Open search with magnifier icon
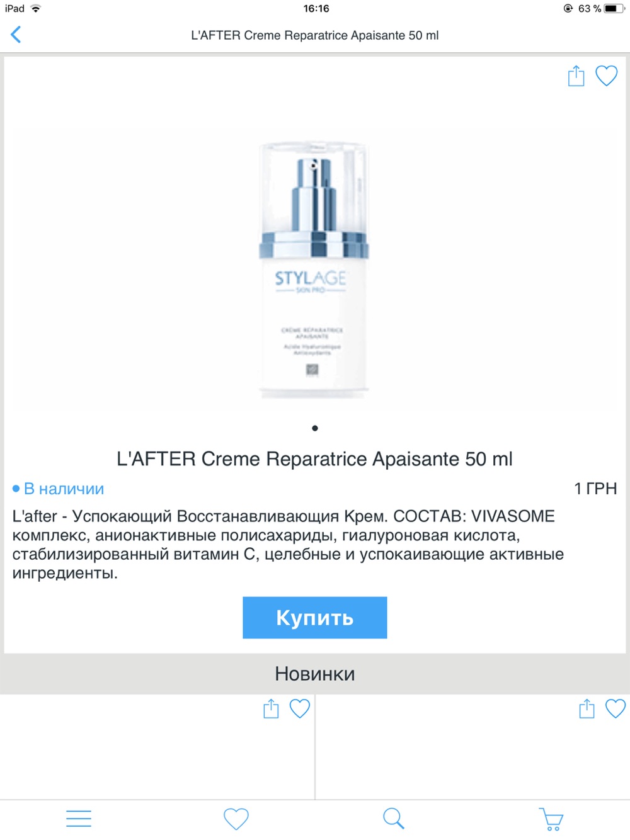630x840 pixels. coord(394,819)
